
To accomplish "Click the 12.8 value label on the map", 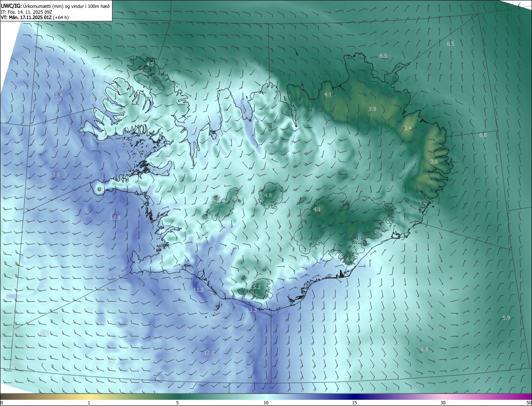I will tap(115, 218).
